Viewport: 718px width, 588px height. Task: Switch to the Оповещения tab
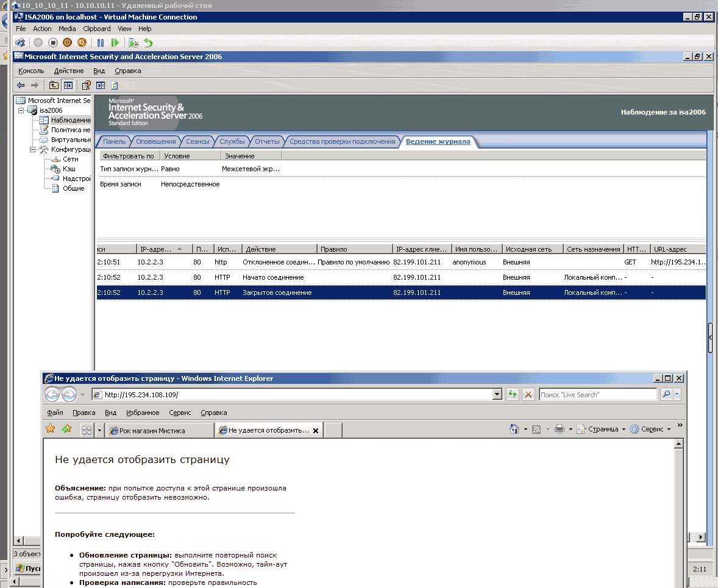coord(155,141)
